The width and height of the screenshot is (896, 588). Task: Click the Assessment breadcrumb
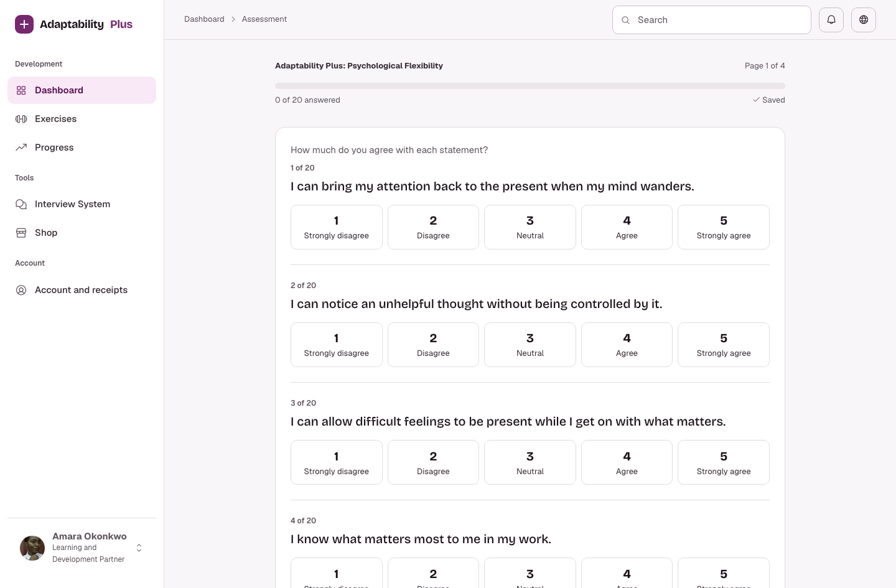tap(264, 19)
